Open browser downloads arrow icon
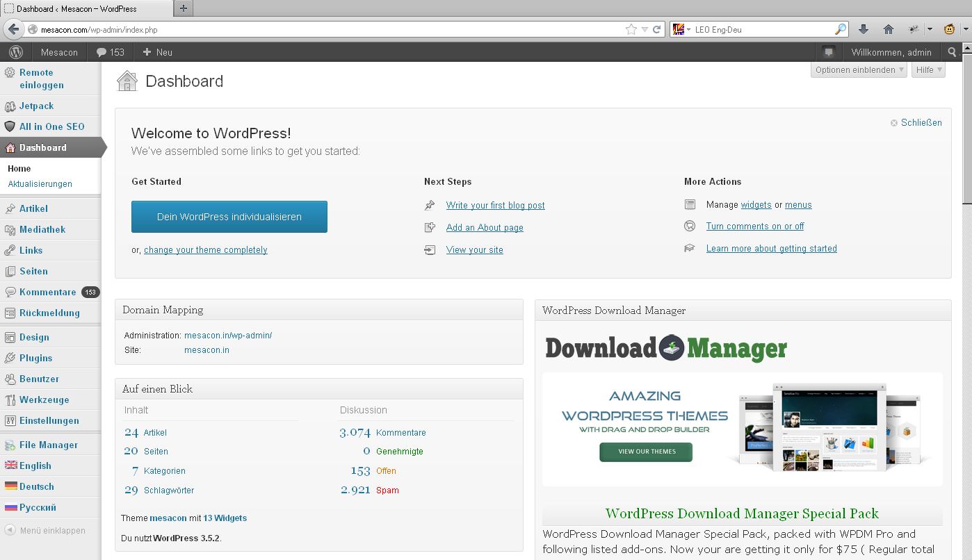The width and height of the screenshot is (972, 560). (x=864, y=29)
